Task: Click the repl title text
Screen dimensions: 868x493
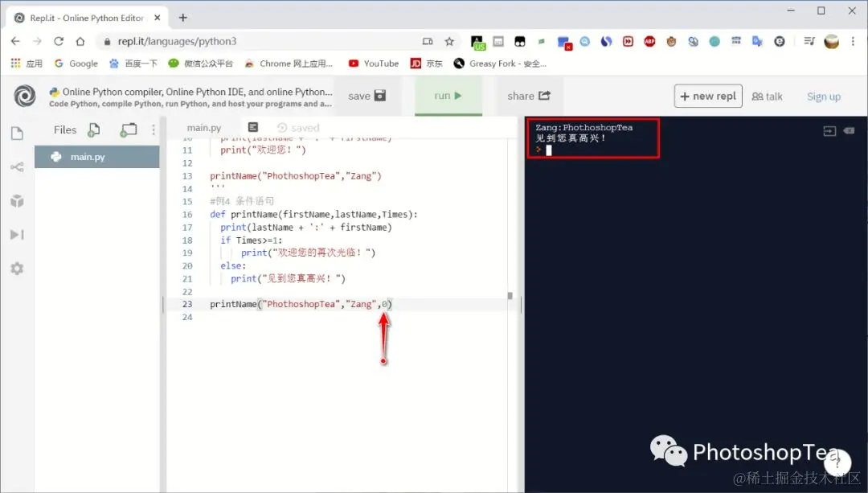Action: click(x=197, y=92)
